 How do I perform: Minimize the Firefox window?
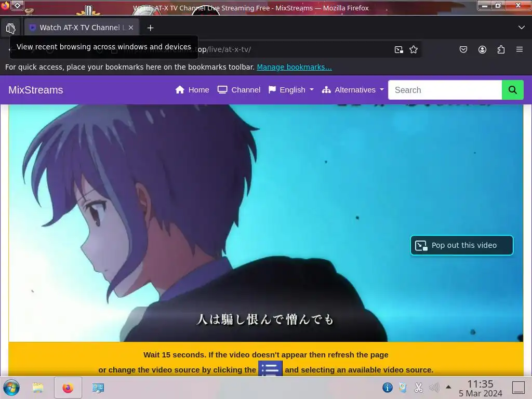point(485,6)
